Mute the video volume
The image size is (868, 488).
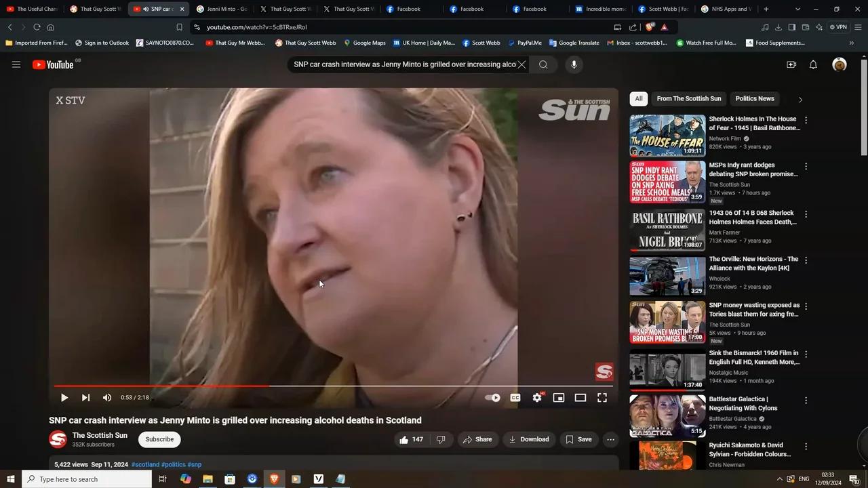point(107,398)
